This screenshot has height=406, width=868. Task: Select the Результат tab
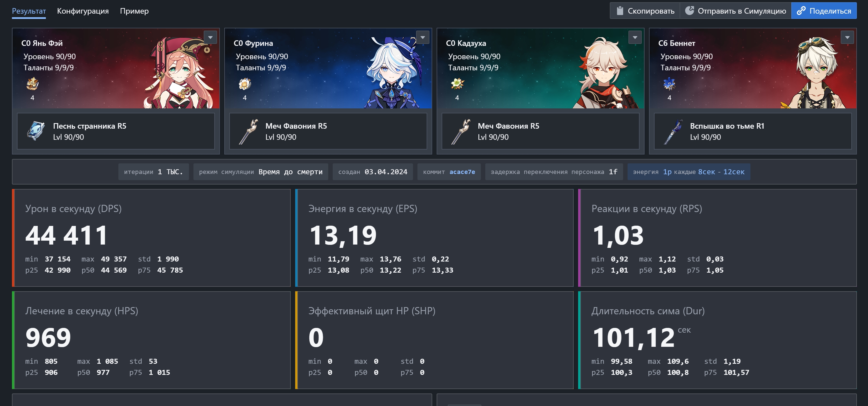(29, 11)
